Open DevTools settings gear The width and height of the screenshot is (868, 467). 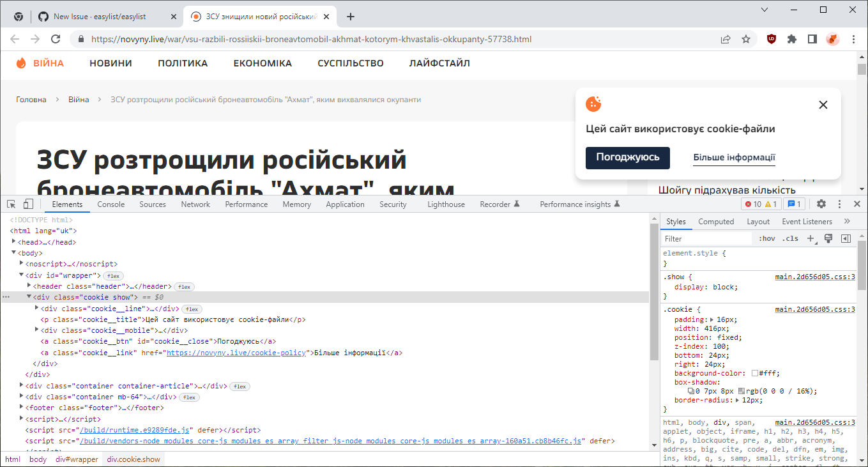pos(821,203)
